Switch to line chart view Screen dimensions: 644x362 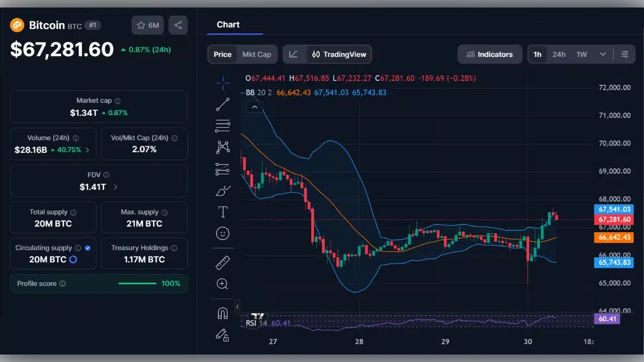(294, 54)
